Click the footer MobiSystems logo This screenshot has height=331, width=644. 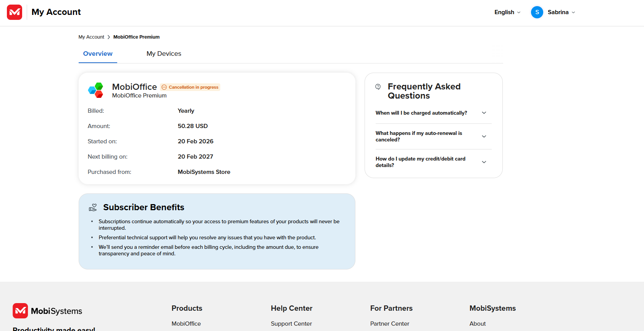[47, 311]
